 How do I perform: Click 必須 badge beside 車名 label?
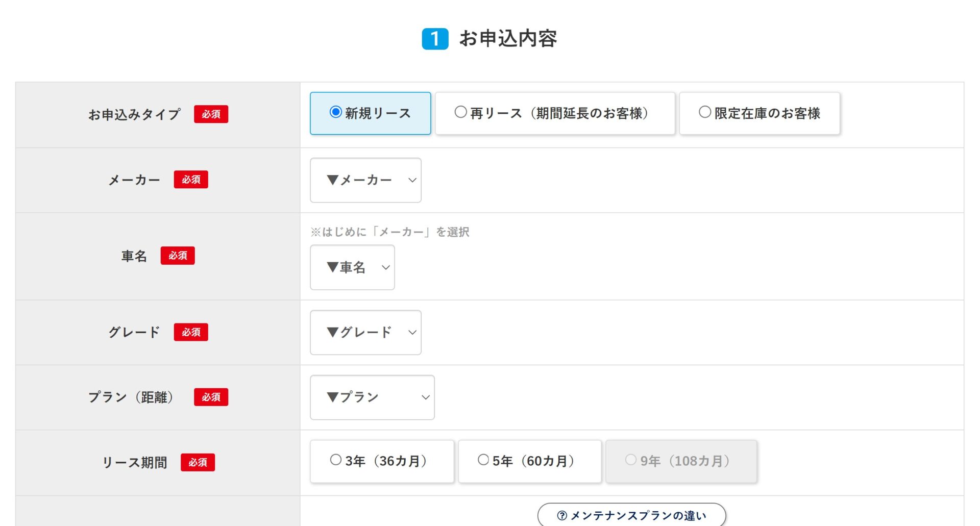coord(178,256)
